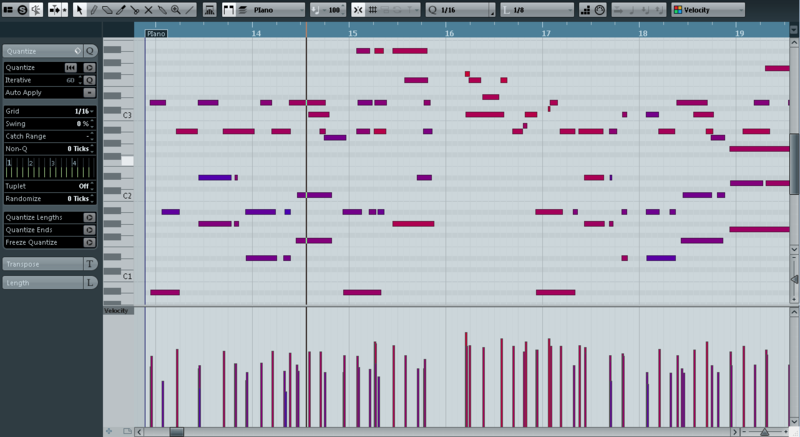Adjust the horizontal zoom slider at bottom right
Image resolution: width=800 pixels, height=437 pixels.
pos(764,432)
